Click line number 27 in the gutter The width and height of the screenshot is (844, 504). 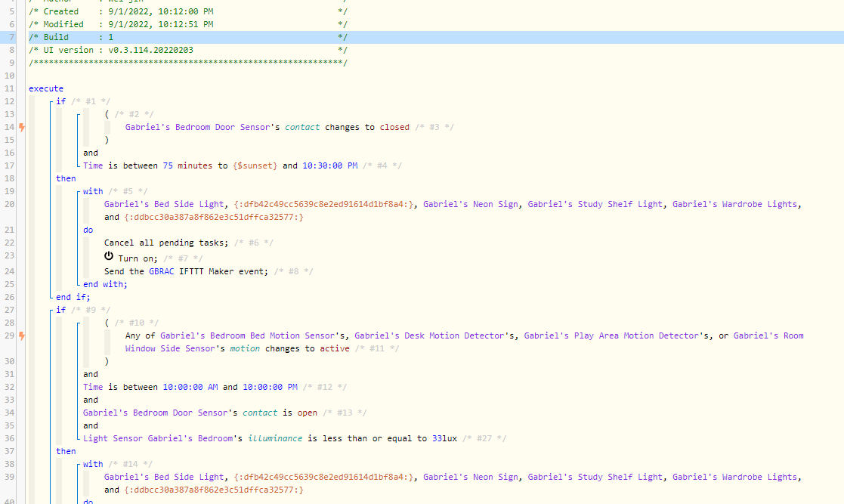click(x=9, y=310)
